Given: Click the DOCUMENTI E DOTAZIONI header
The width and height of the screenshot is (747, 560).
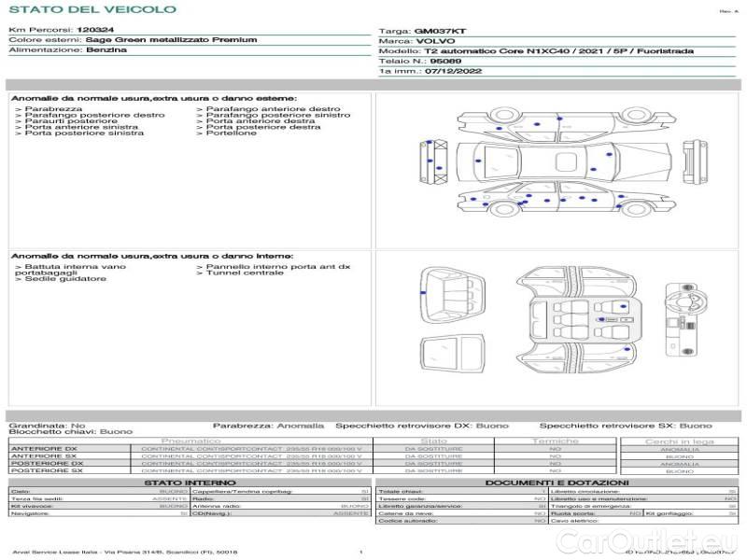Looking at the screenshot, I should tap(557, 483).
